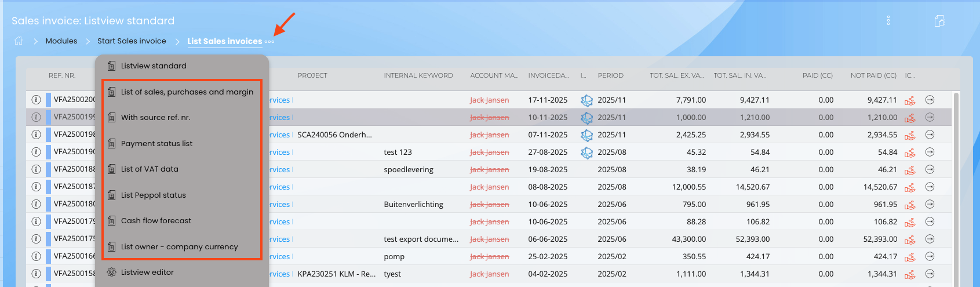Click the vertical scrollbar of the invoice list

click(956, 174)
